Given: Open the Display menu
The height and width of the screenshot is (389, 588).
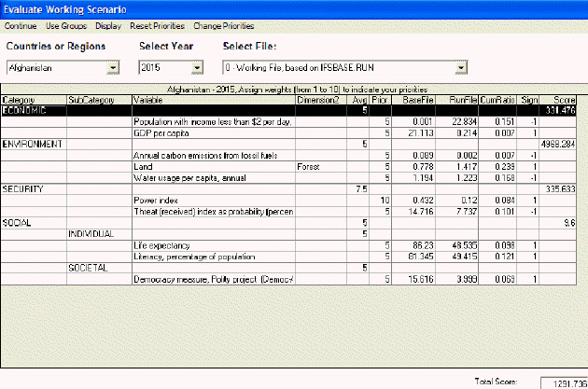Looking at the screenshot, I should (x=108, y=25).
